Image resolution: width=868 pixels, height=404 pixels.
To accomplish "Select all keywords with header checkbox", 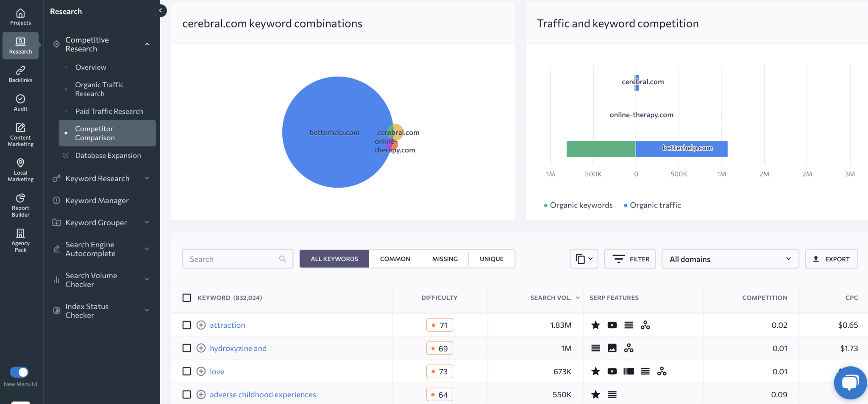I will (186, 298).
